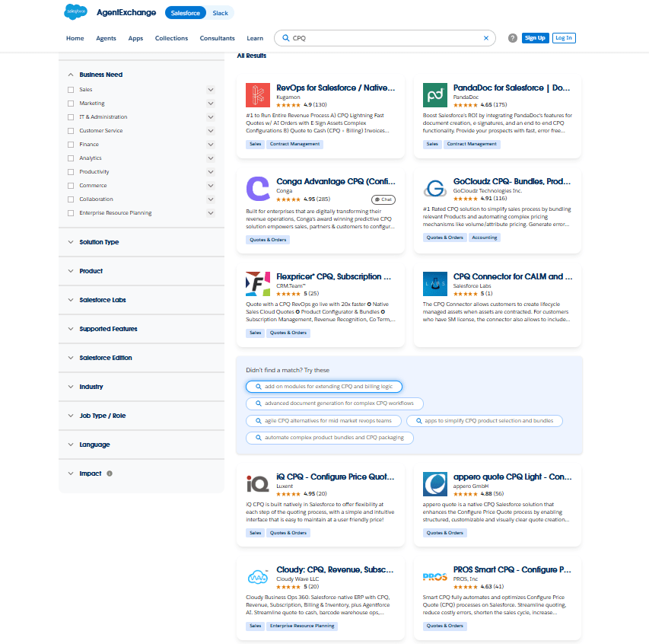Open Conga Advantage CPQ listing title
The width and height of the screenshot is (649, 644).
click(x=336, y=181)
